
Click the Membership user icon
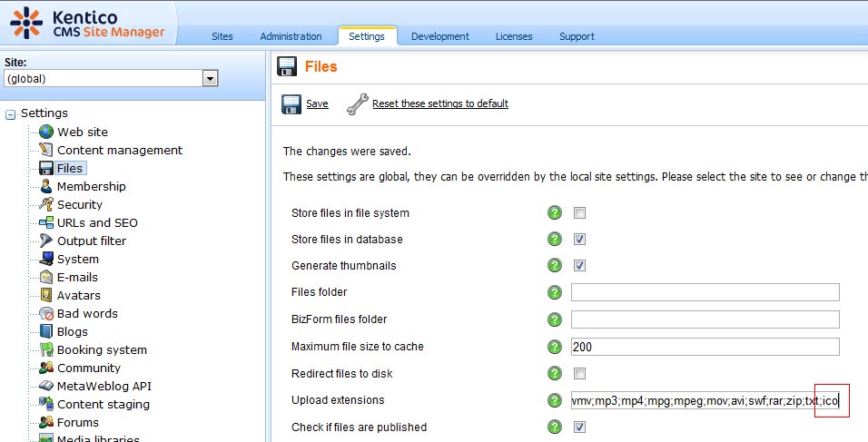pos(46,186)
